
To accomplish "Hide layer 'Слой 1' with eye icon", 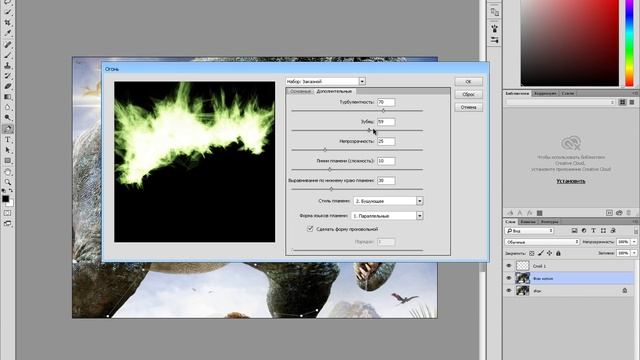I will pos(509,266).
